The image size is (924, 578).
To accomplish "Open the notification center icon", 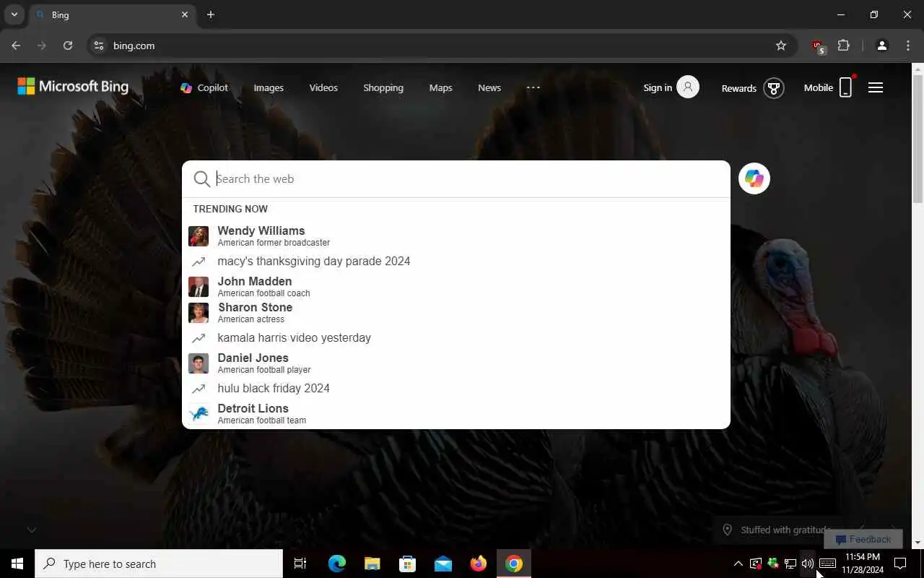I will click(x=900, y=564).
